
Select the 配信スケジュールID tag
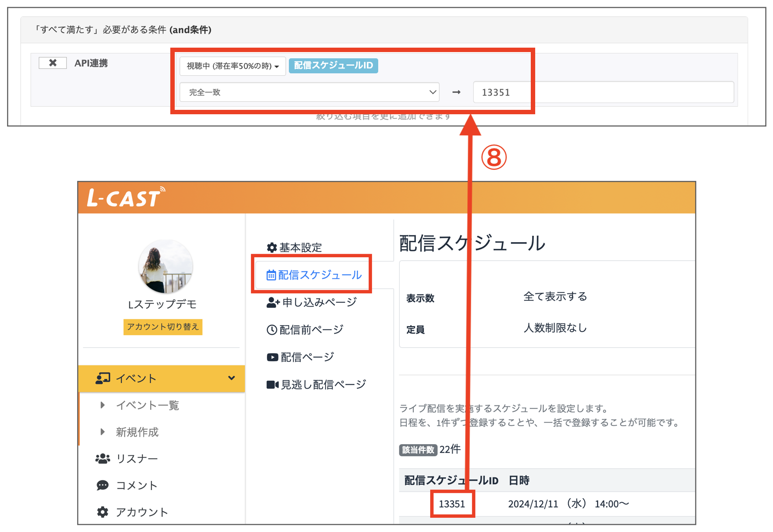click(x=333, y=65)
